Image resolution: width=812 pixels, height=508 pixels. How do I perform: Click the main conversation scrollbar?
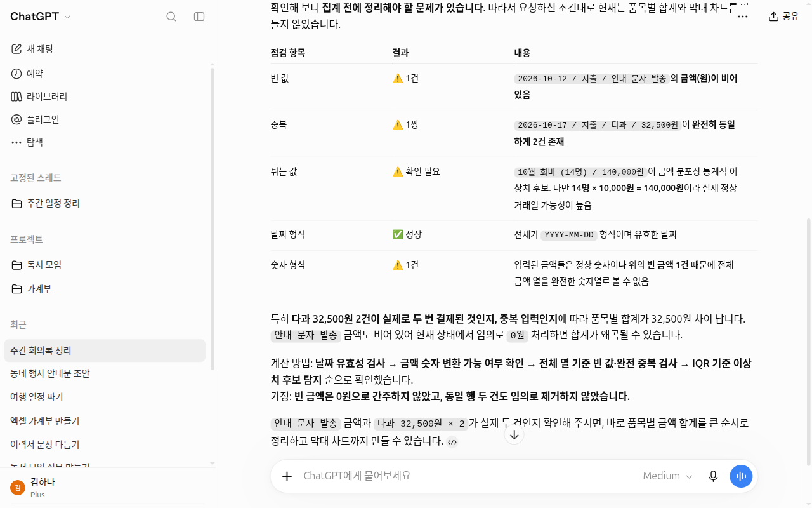pos(808,342)
